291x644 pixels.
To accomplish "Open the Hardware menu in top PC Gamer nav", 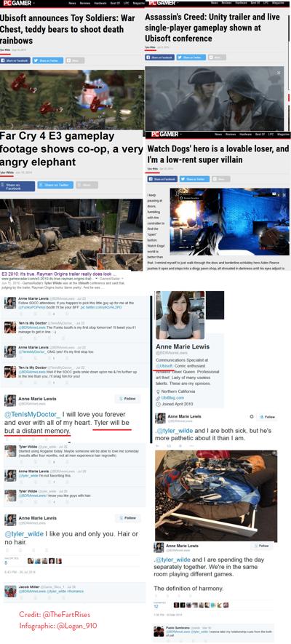I will tap(100, 3).
